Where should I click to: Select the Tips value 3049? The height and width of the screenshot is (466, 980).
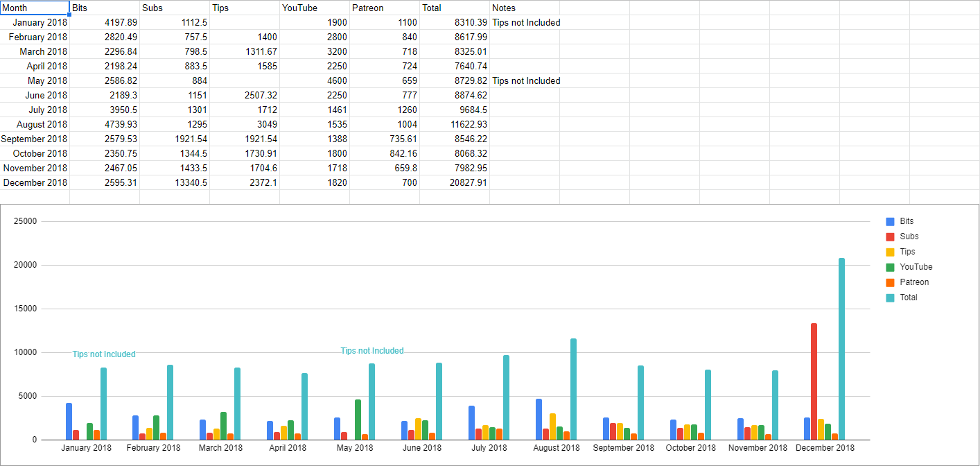[245, 124]
